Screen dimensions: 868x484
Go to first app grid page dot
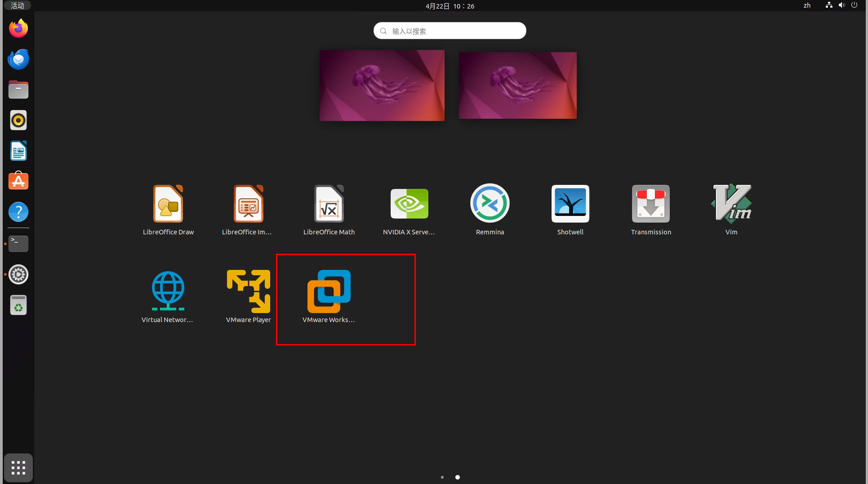(x=442, y=477)
